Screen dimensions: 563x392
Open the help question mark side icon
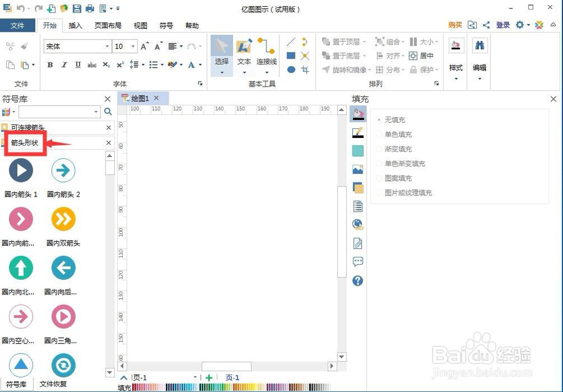(x=358, y=280)
